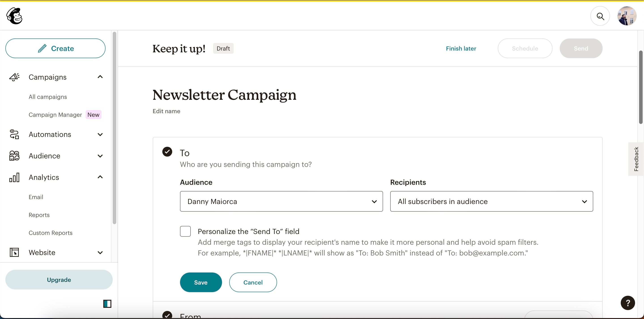Click the completed To section checkmark
This screenshot has width=644, height=319.
tap(167, 151)
